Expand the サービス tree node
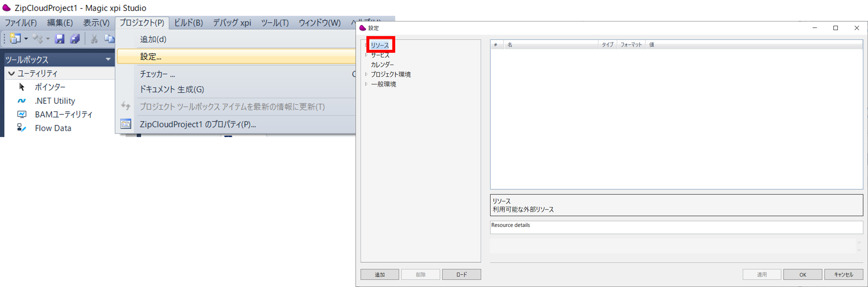The width and height of the screenshot is (868, 287). (366, 55)
